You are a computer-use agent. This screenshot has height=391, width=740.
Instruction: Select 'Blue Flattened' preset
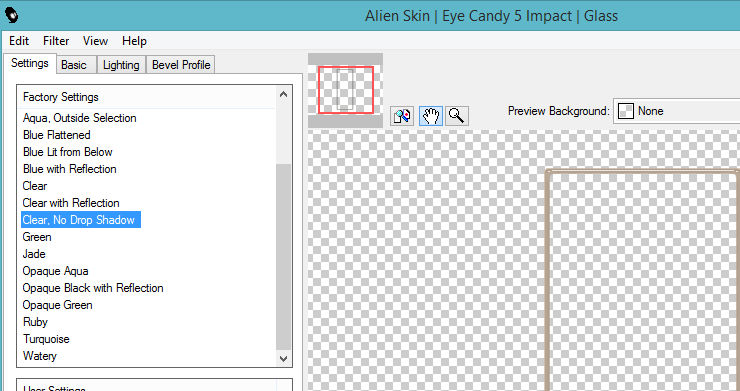57,135
